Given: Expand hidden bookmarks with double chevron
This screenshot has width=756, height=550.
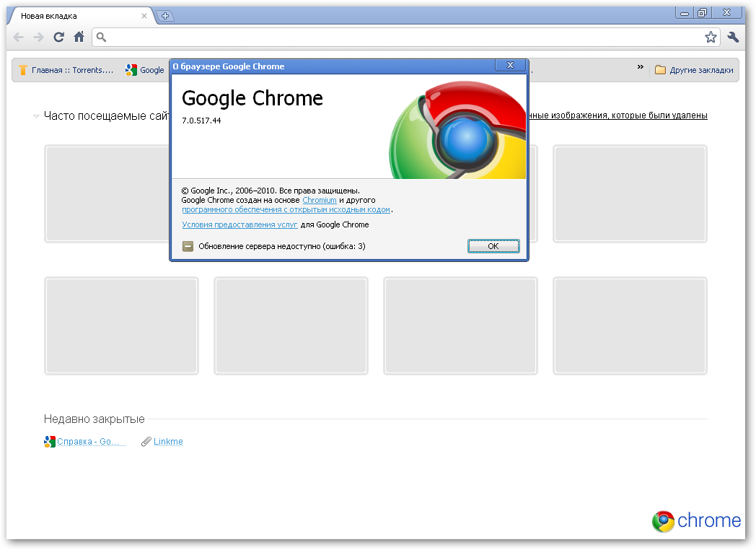Looking at the screenshot, I should [x=641, y=67].
